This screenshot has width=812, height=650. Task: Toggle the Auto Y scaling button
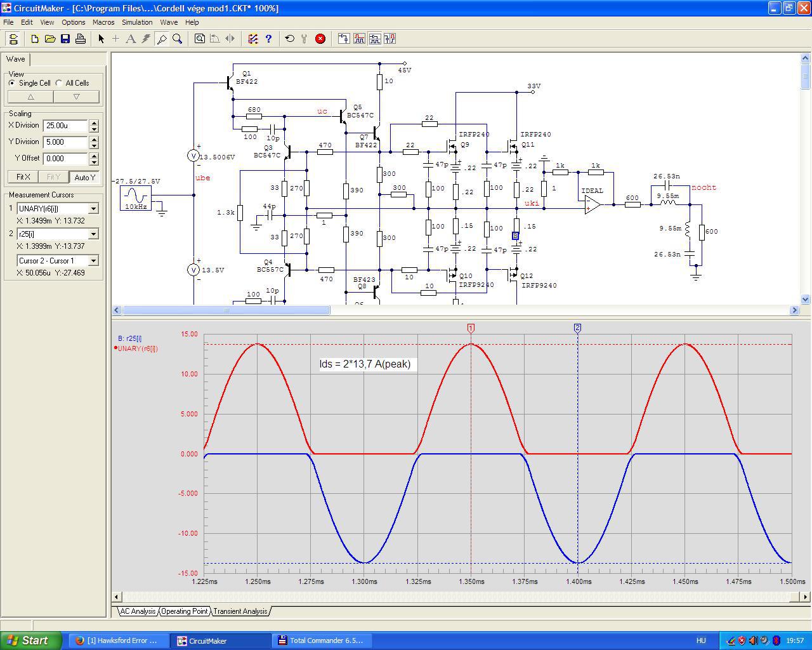[84, 177]
